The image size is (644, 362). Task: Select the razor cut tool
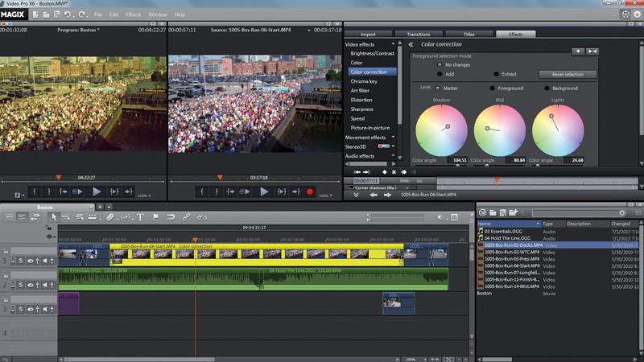pyautogui.click(x=110, y=217)
